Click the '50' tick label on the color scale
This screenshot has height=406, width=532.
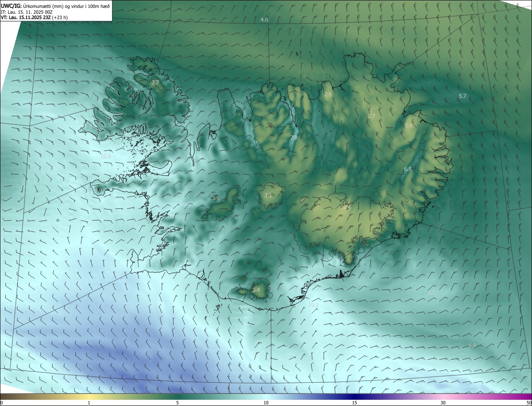coord(529,403)
